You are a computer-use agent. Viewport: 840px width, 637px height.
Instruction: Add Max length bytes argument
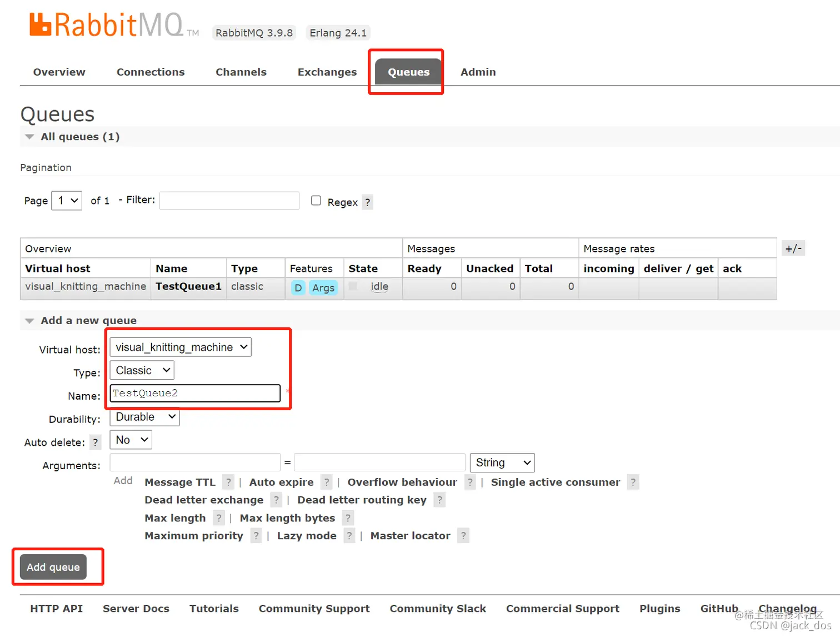tap(287, 518)
